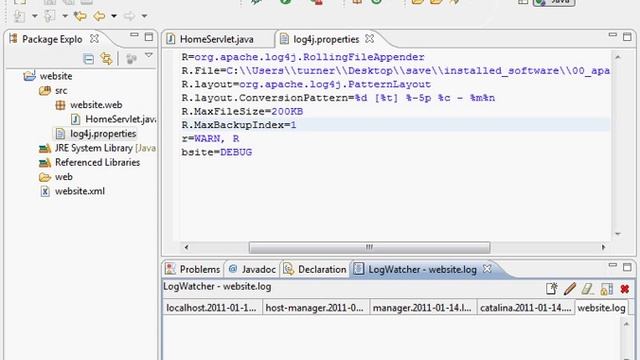Image resolution: width=640 pixels, height=360 pixels.
Task: Click the editor horizontal scrollbar thumb
Action: tap(369, 247)
